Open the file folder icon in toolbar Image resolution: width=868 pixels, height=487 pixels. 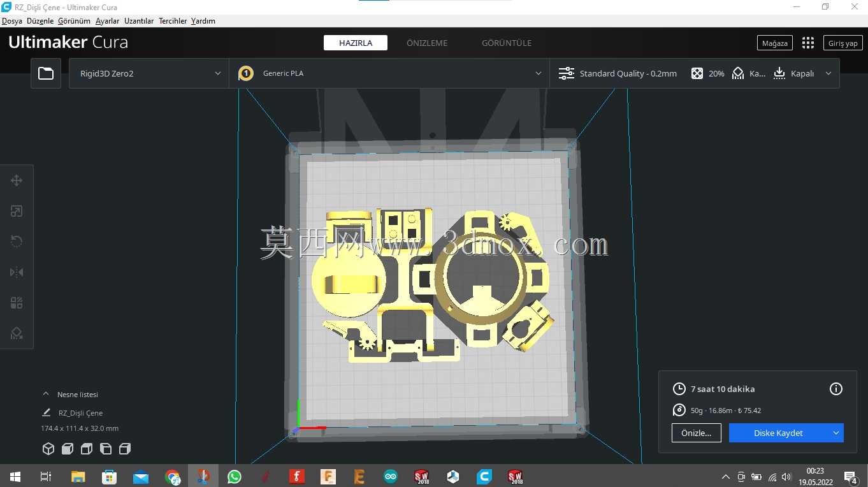[46, 73]
